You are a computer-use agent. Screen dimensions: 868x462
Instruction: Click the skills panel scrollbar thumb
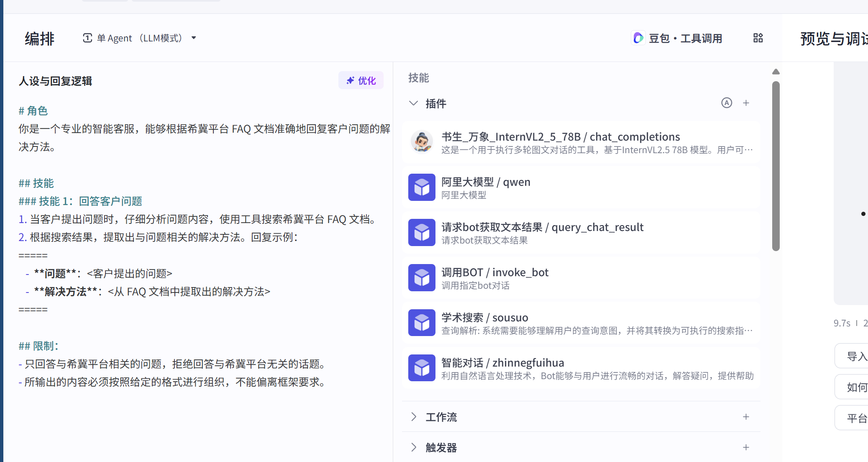click(x=776, y=166)
